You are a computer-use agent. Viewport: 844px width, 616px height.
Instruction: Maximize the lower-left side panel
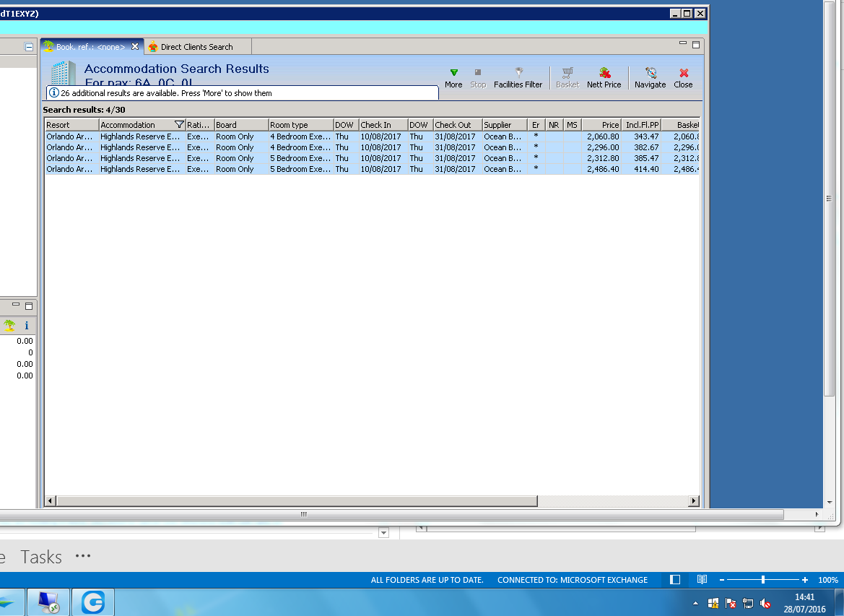click(x=29, y=306)
